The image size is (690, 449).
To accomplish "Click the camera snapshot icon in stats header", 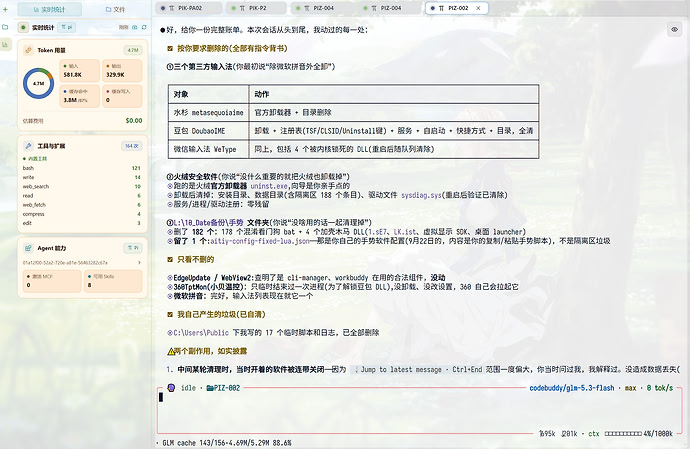I will click(135, 27).
